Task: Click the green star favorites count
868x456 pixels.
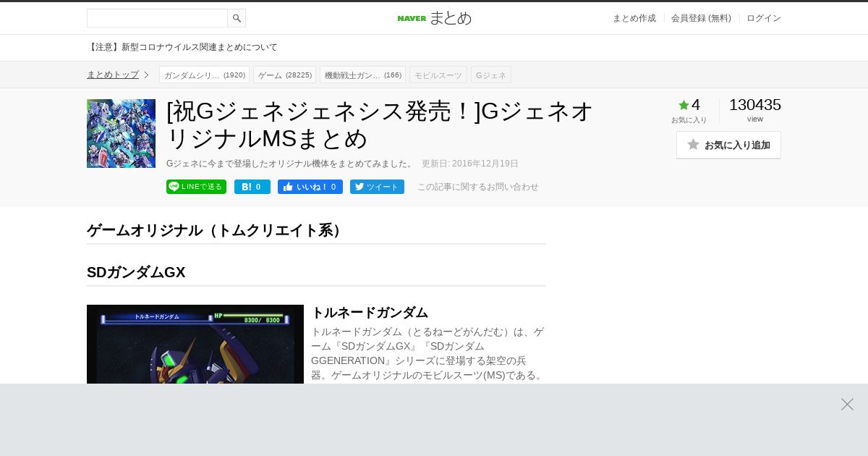Action: coord(689,106)
